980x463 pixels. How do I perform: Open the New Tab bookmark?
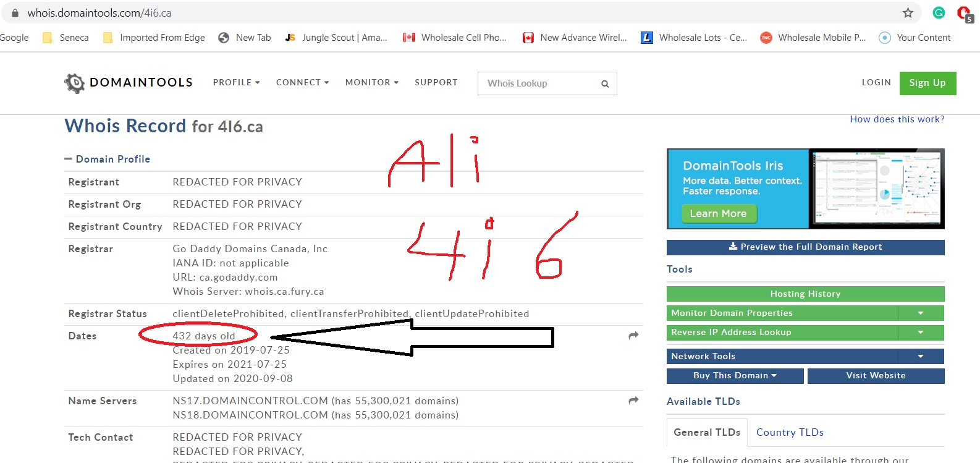pyautogui.click(x=245, y=38)
